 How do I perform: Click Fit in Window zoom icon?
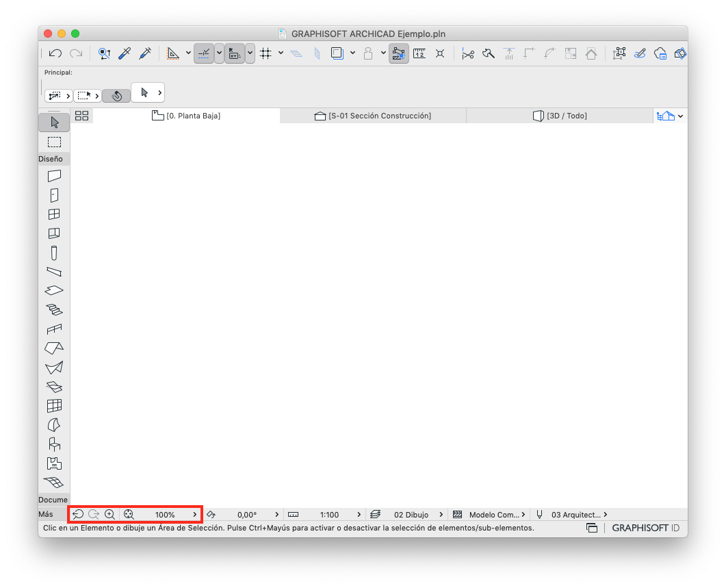(129, 514)
